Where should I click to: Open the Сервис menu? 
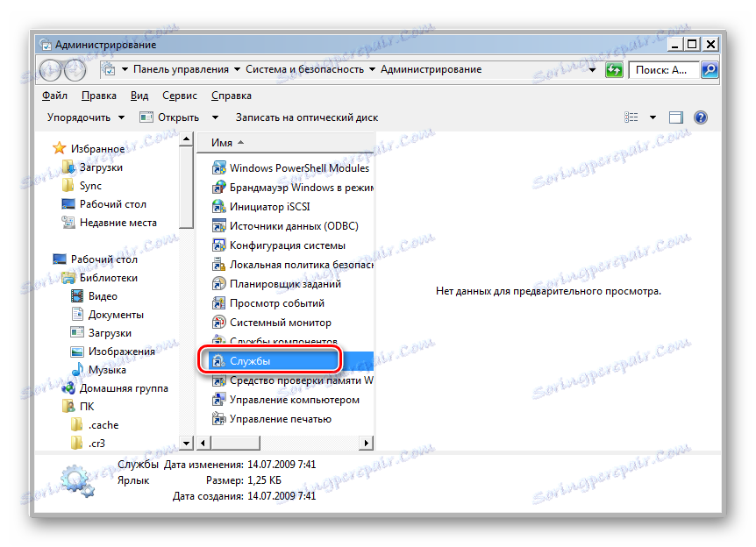point(180,96)
